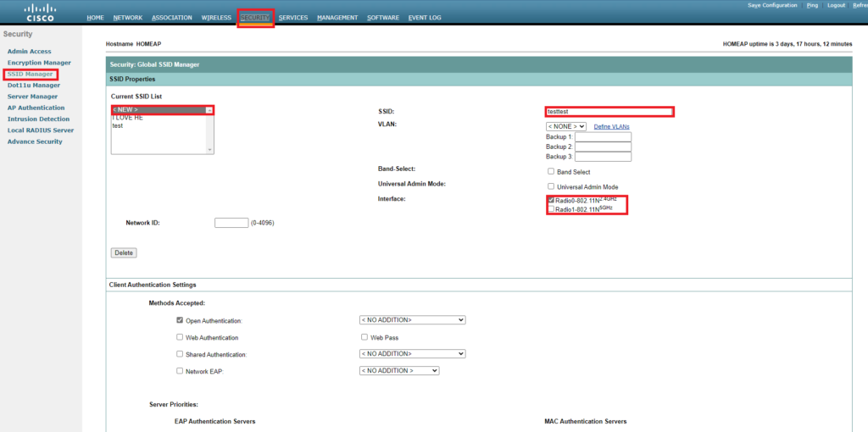Viewport: 868px width, 432px height.
Task: Select 'test' in Current SSID List
Action: pos(159,125)
